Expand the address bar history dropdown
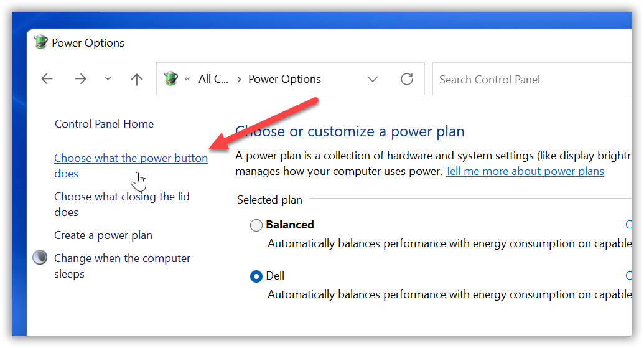The width and height of the screenshot is (644, 348). pos(373,79)
